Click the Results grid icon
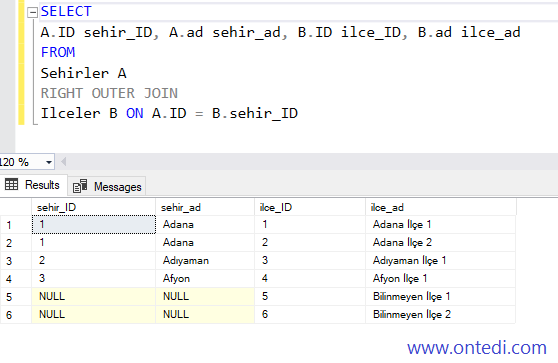This screenshot has width=558, height=363. [x=11, y=184]
